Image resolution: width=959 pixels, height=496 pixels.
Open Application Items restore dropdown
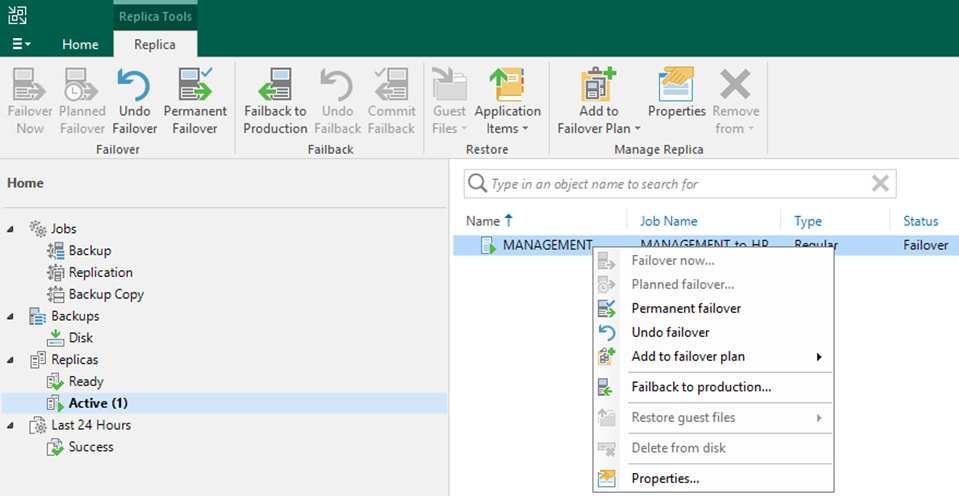pyautogui.click(x=508, y=102)
